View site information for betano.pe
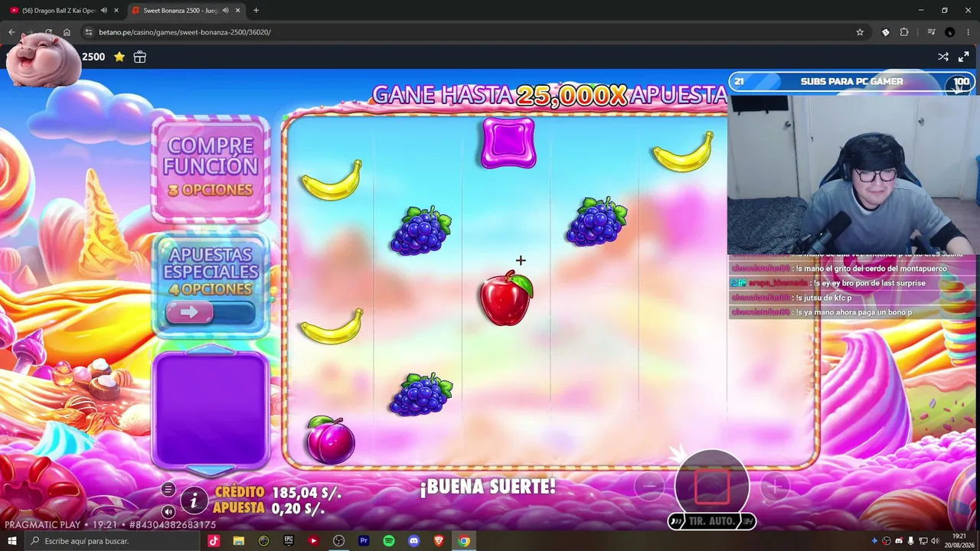The height and width of the screenshot is (551, 980). (x=89, y=32)
